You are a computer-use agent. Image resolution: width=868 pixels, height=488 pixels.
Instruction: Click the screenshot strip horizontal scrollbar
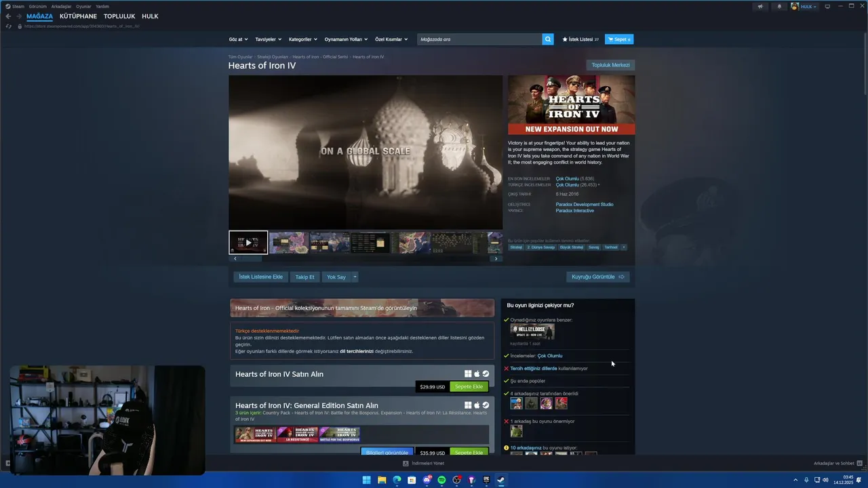pyautogui.click(x=366, y=258)
